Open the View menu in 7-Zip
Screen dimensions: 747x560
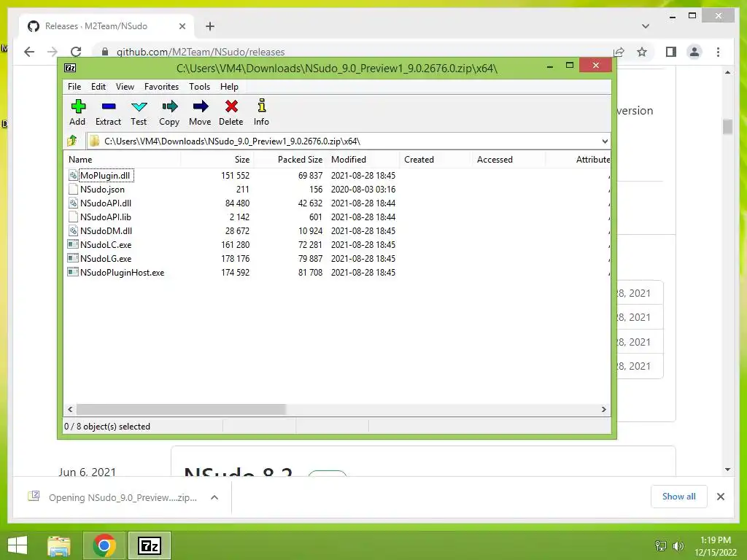(x=125, y=87)
